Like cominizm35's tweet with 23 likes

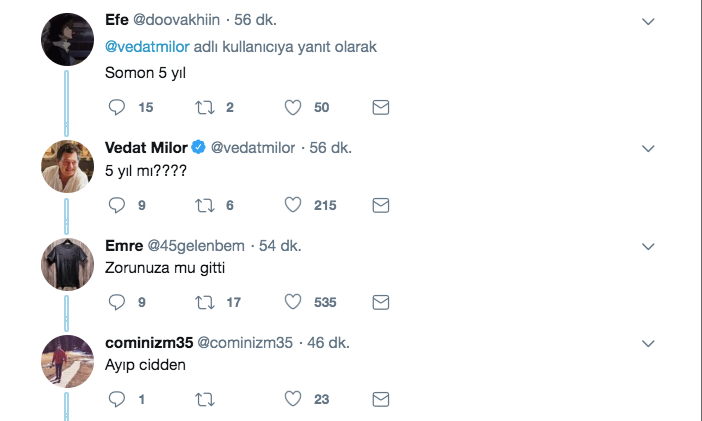pyautogui.click(x=293, y=399)
